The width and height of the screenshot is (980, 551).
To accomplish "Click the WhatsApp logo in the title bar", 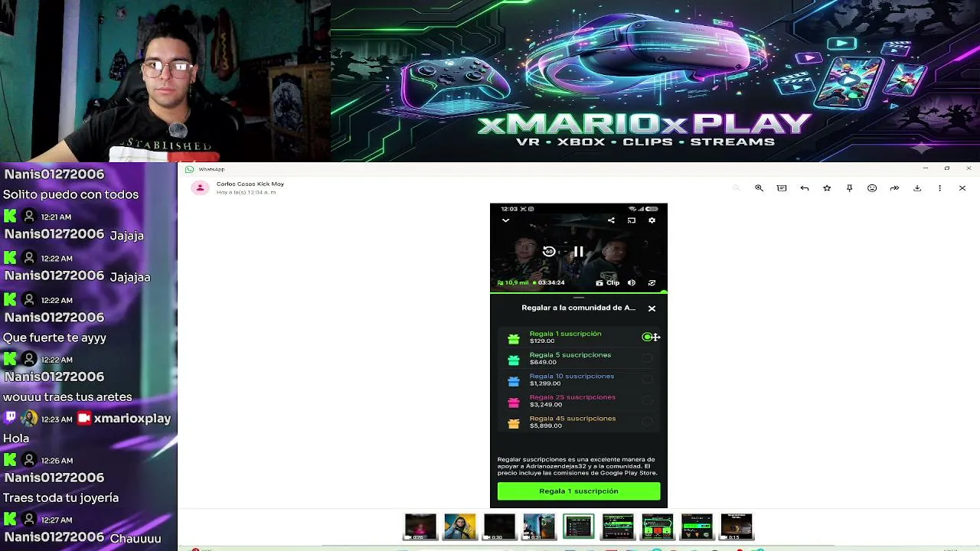I will pos(189,169).
